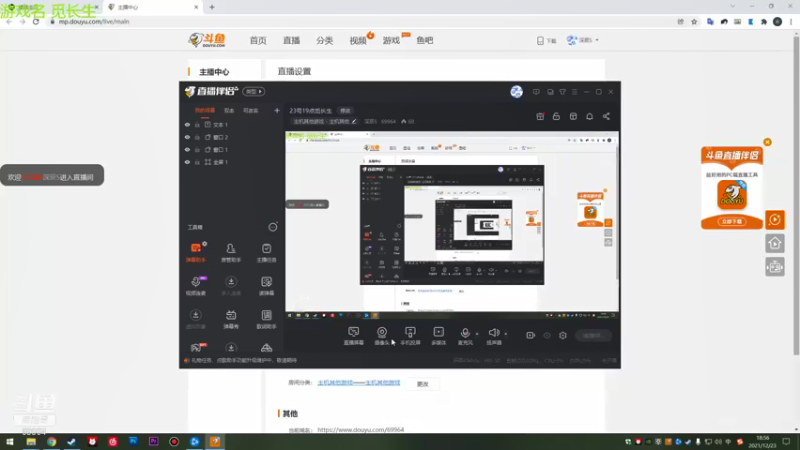This screenshot has width=800, height=450.
Task: Open the 虚拟形象 tool
Action: [196, 319]
